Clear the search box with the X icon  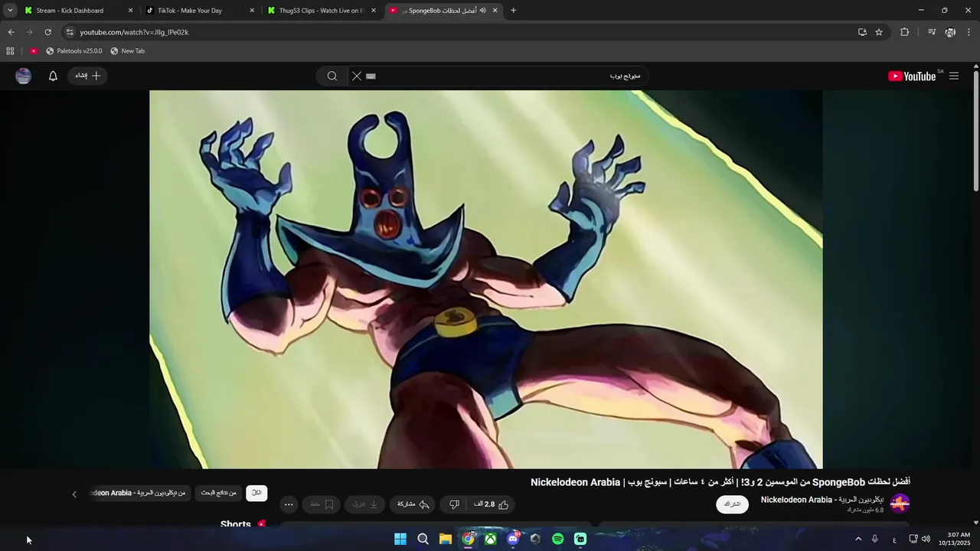[x=356, y=76]
